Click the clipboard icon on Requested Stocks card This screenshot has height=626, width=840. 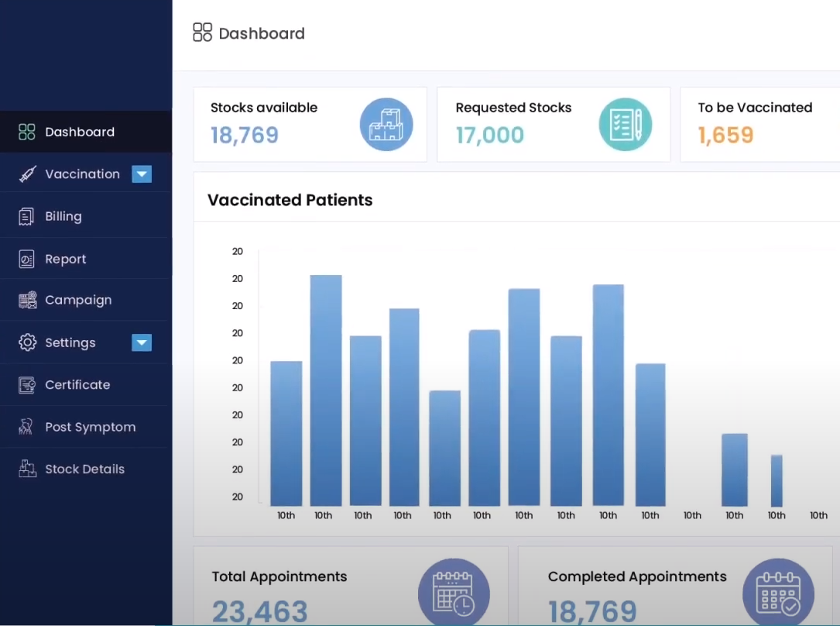626,124
